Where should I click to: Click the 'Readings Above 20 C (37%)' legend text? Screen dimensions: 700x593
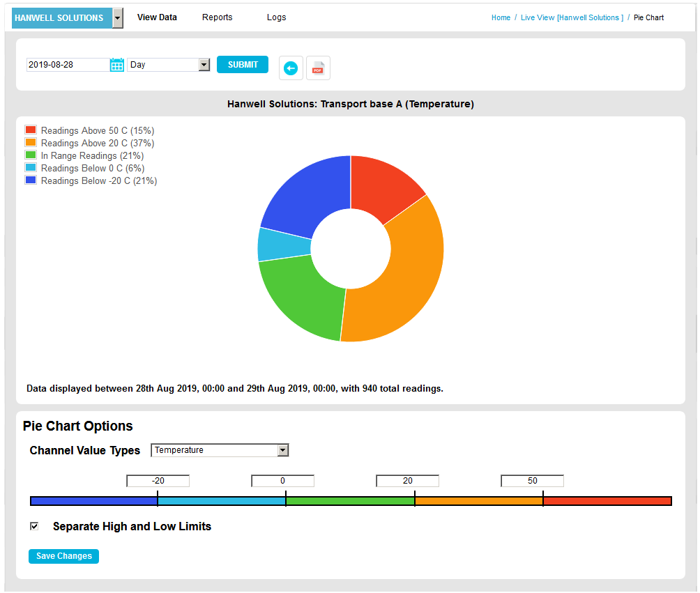(x=98, y=144)
